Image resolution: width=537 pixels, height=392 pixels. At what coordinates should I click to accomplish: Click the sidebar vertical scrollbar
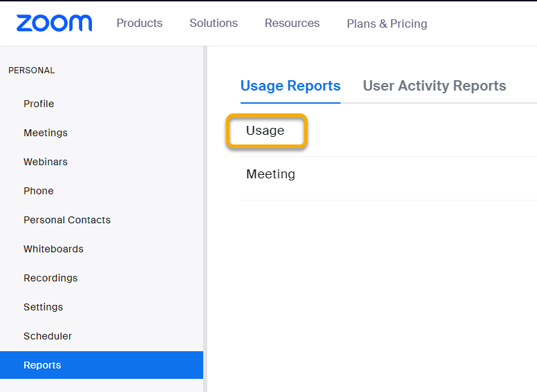tap(205, 219)
